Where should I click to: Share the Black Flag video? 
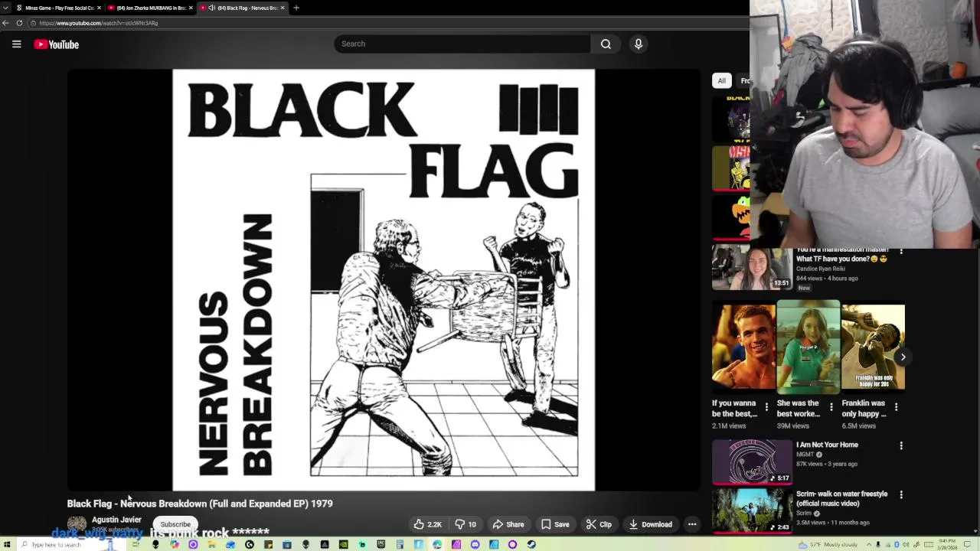pos(508,524)
